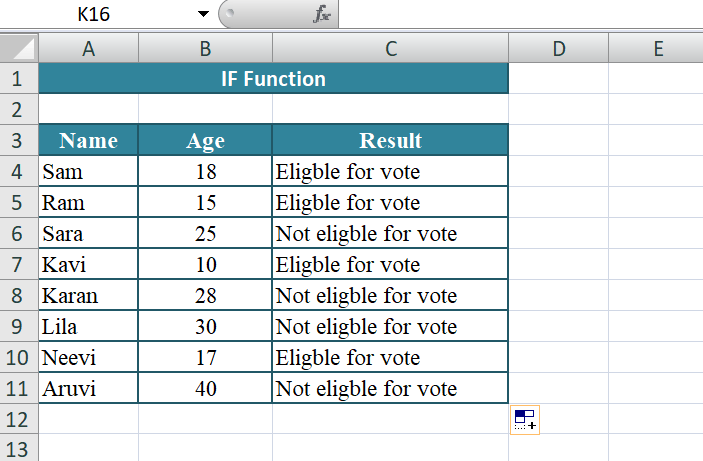Expand the Name Box dropdown arrow

(x=203, y=14)
